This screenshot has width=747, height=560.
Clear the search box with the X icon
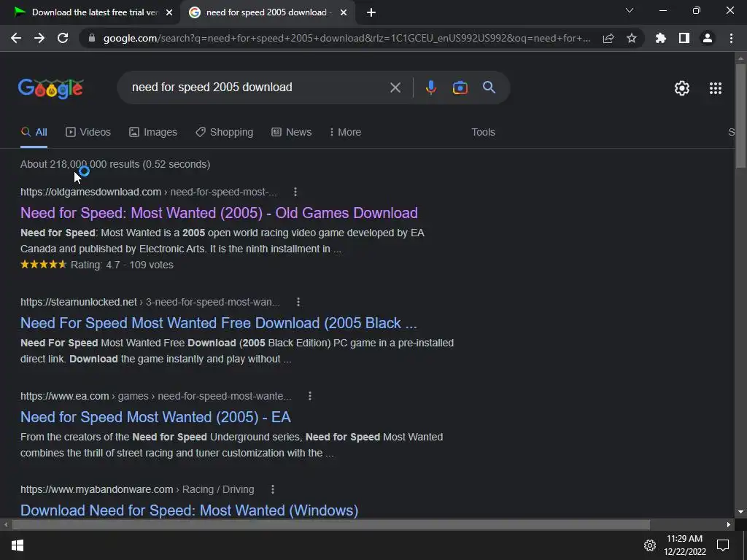[395, 87]
